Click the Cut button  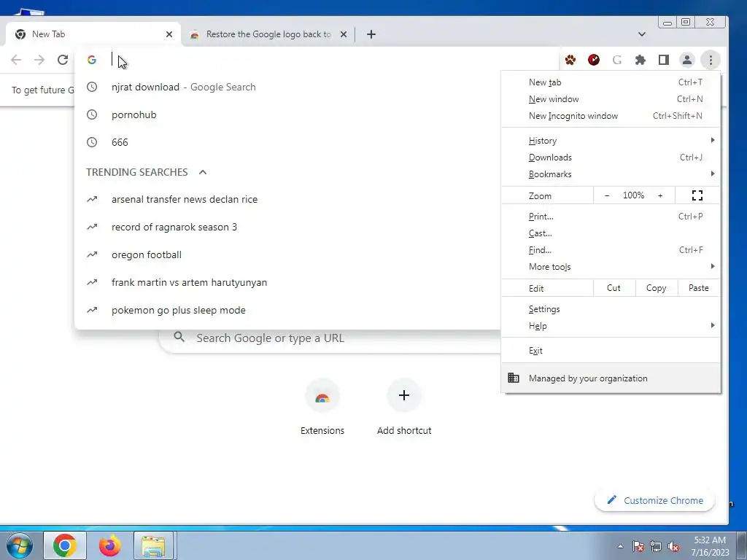(x=614, y=288)
